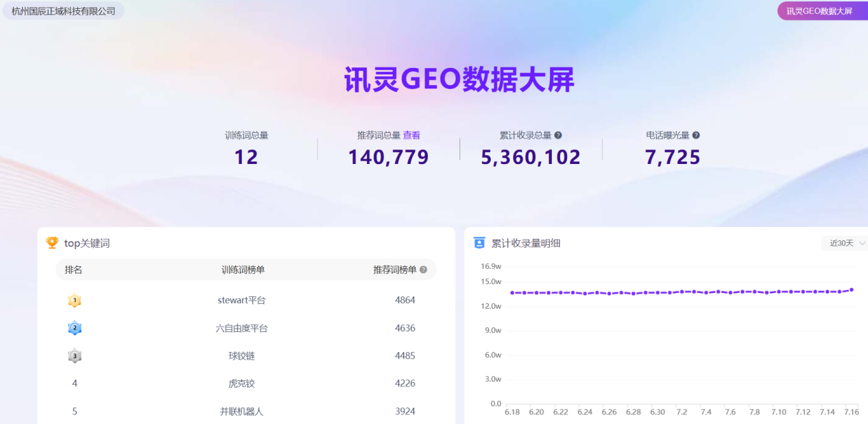
Task: Select the 六自由度平台 keyword row
Action: click(x=245, y=328)
